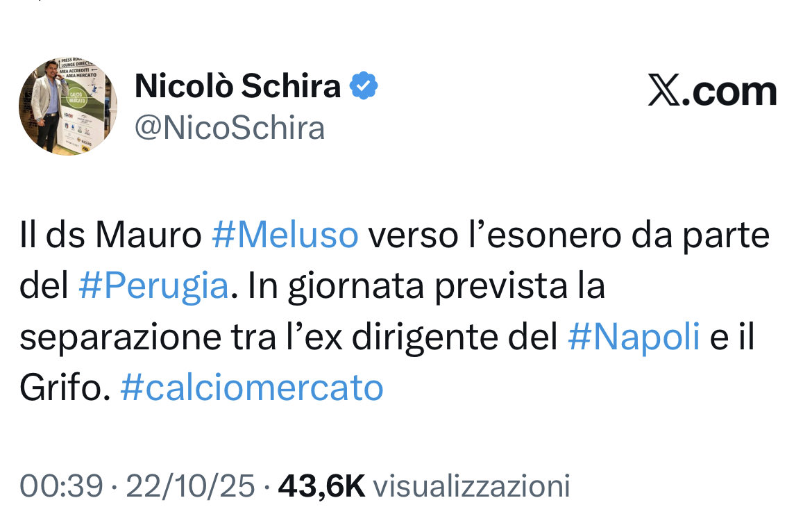Follow the #Perugia hashtag link
Image resolution: width=812 pixels, height=523 pixels.
pos(153,287)
